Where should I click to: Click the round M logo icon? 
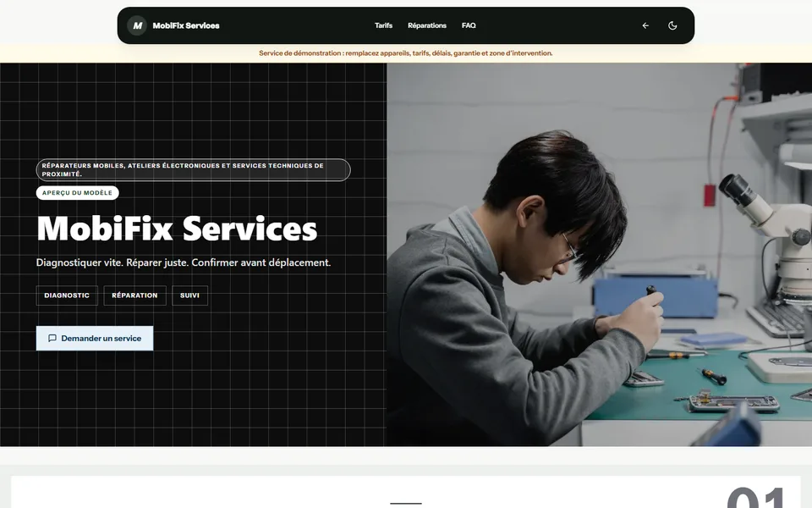[x=137, y=25]
